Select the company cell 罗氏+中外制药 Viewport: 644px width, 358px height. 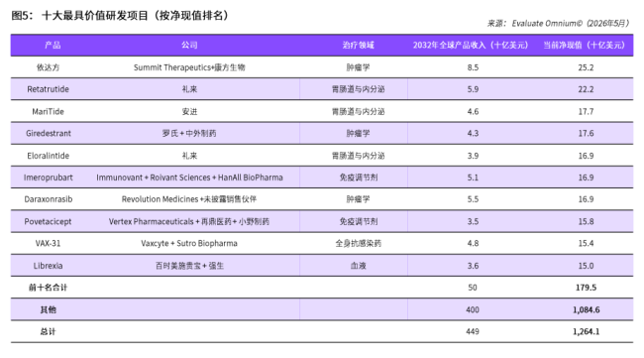click(x=189, y=133)
